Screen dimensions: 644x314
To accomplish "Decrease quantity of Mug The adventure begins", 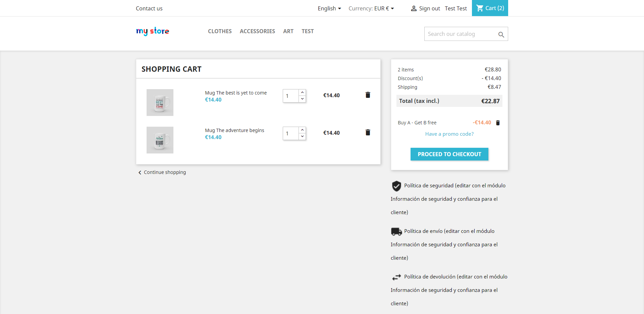I will 302,136.
